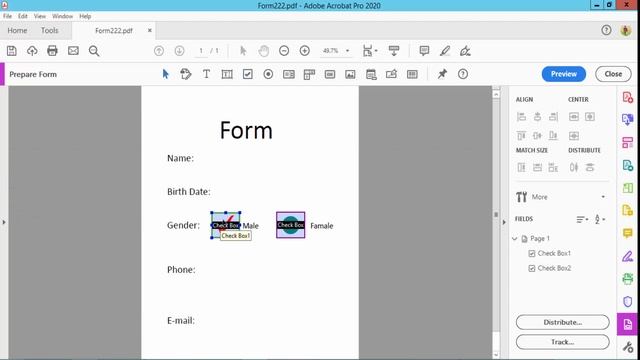This screenshot has width=640, height=360.
Task: Save the file with the floppy disk icon
Action: click(x=11, y=51)
